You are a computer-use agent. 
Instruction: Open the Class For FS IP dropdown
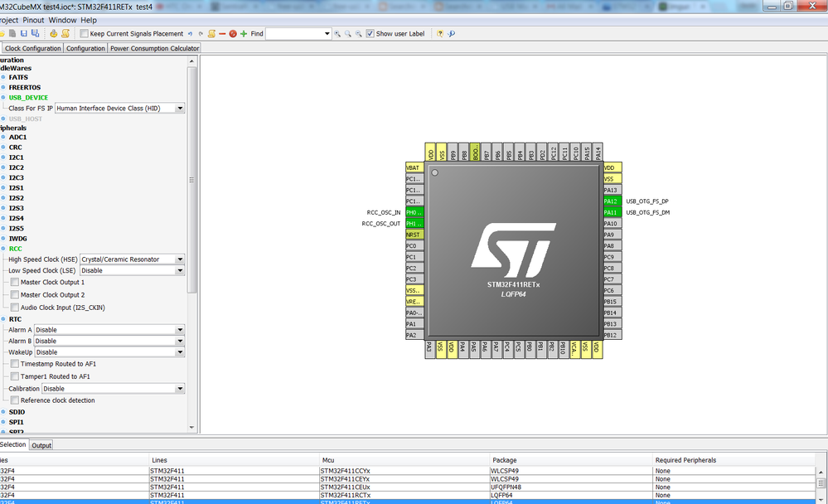click(120, 109)
